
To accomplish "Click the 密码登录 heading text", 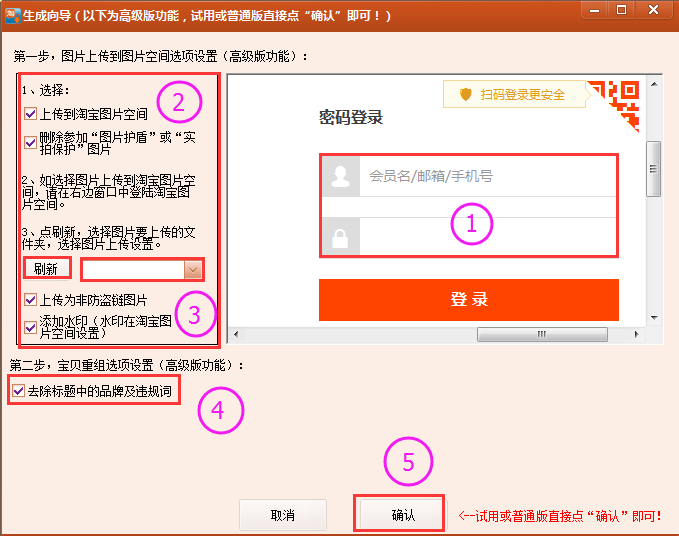I will pos(351,117).
